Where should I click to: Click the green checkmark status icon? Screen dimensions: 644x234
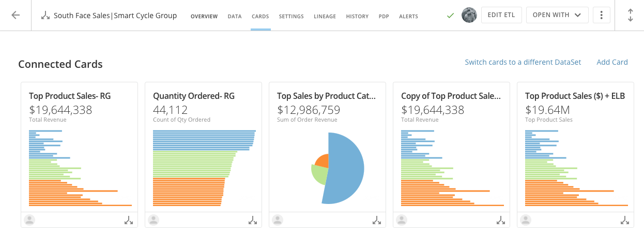click(450, 16)
